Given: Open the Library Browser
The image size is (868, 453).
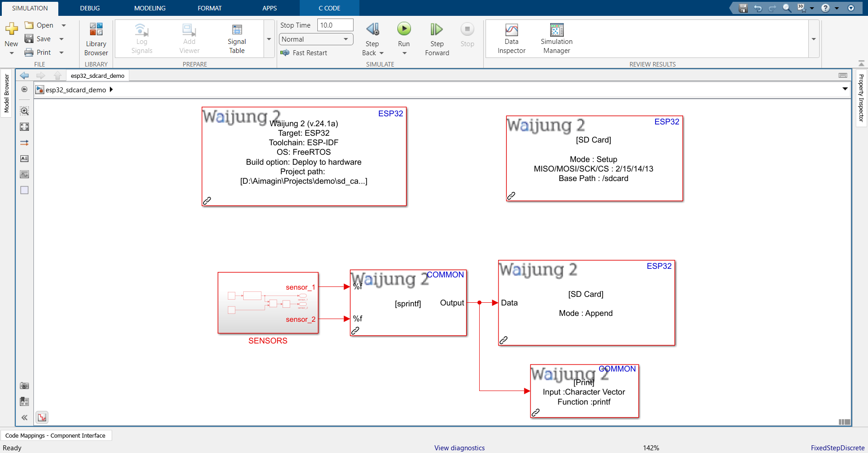Looking at the screenshot, I should click(x=96, y=39).
